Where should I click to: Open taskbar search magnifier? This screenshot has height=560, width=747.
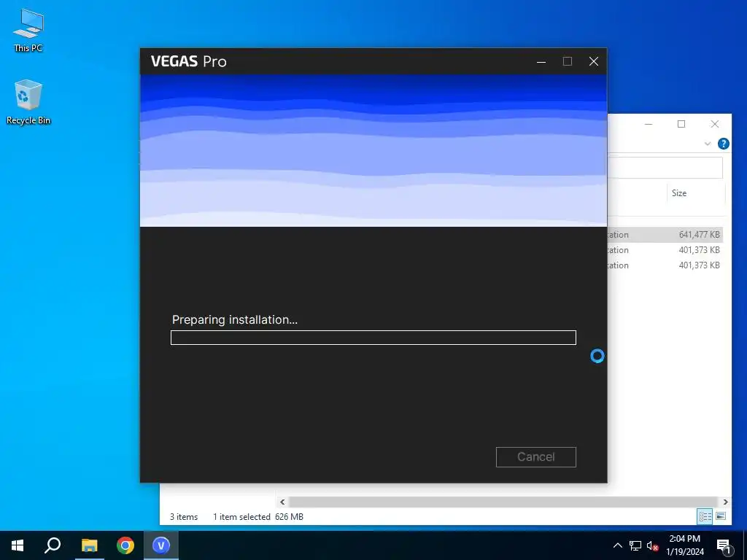point(53,545)
